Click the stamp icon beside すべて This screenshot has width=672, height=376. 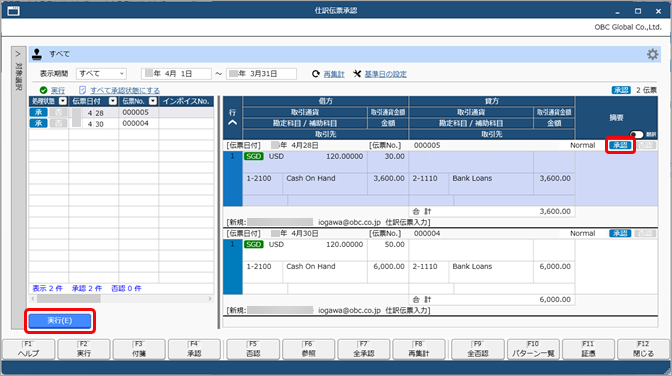(37, 54)
